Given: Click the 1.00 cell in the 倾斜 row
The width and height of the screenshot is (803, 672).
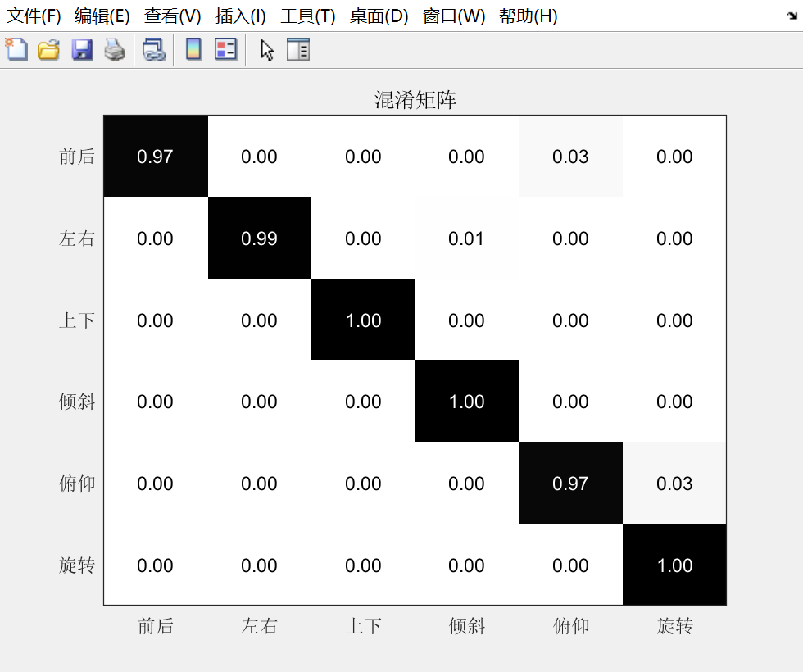Looking at the screenshot, I should coord(467,401).
